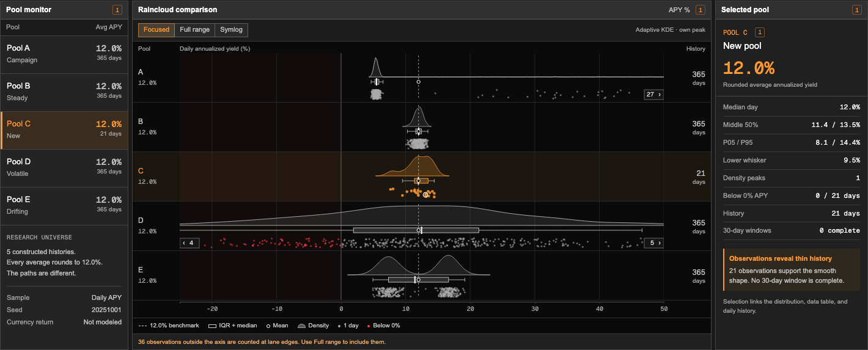Click the P05 / P95 row

click(791, 142)
